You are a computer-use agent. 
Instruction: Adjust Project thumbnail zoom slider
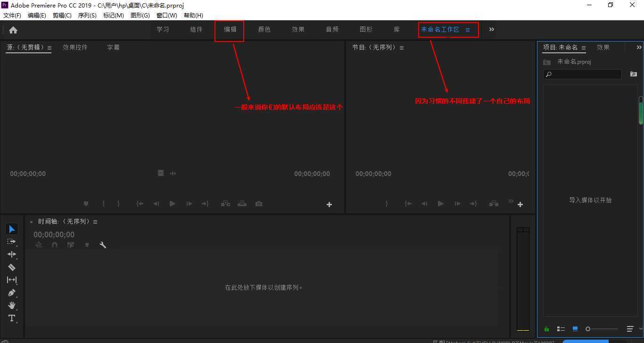(602, 329)
